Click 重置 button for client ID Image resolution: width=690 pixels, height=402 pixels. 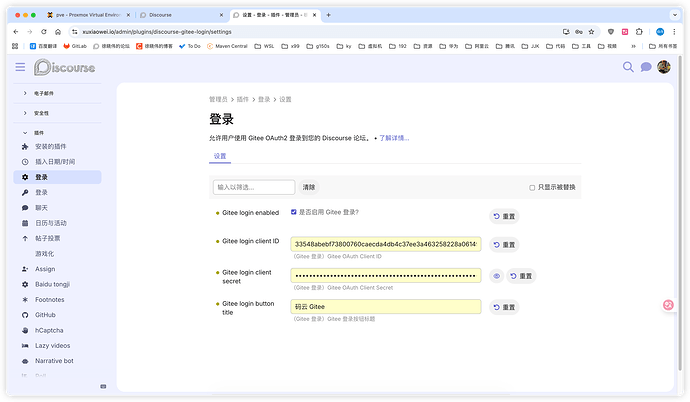click(504, 245)
